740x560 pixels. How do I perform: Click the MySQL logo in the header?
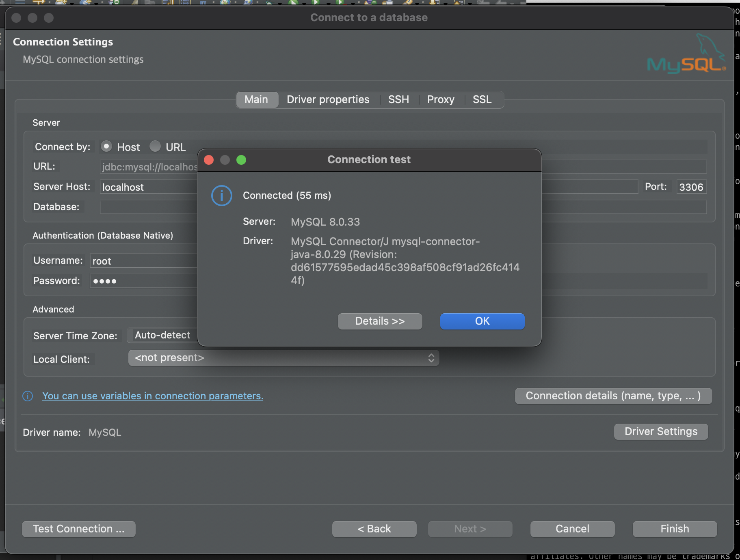[x=686, y=54]
